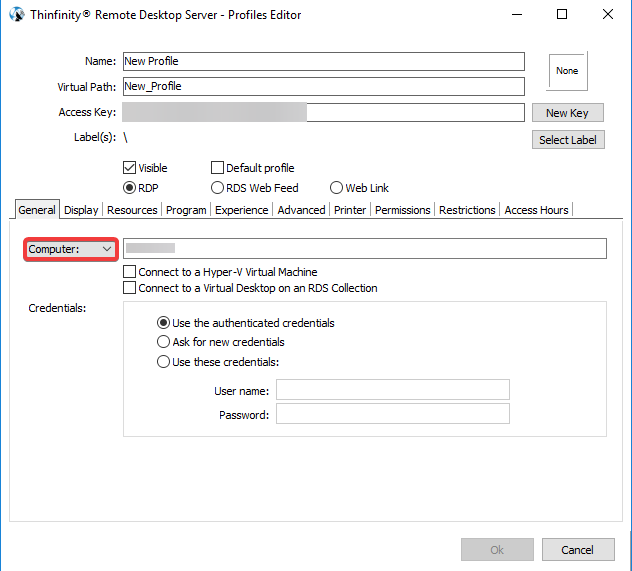Click the Ok button

point(497,550)
